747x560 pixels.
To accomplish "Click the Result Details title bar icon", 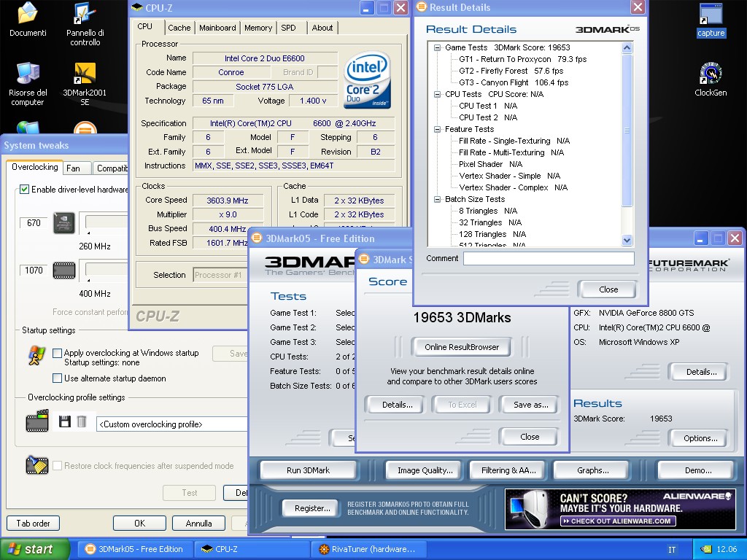I will [421, 7].
